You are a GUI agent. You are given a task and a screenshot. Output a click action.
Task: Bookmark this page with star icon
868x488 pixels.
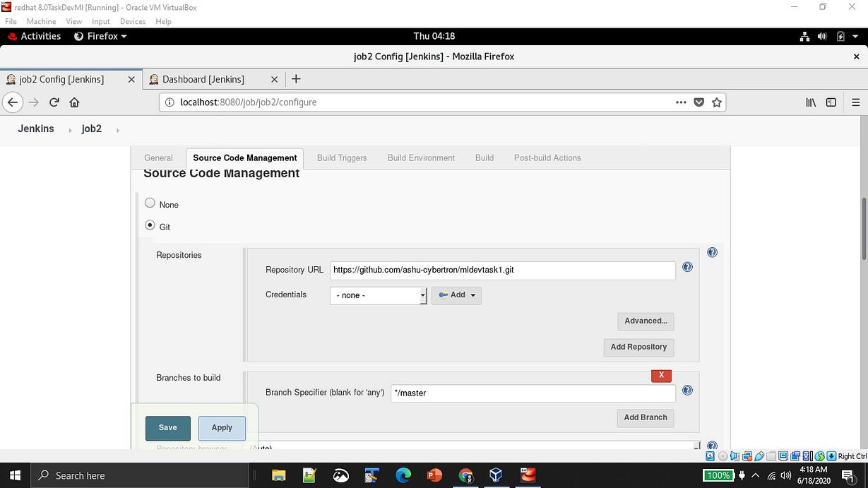(717, 102)
